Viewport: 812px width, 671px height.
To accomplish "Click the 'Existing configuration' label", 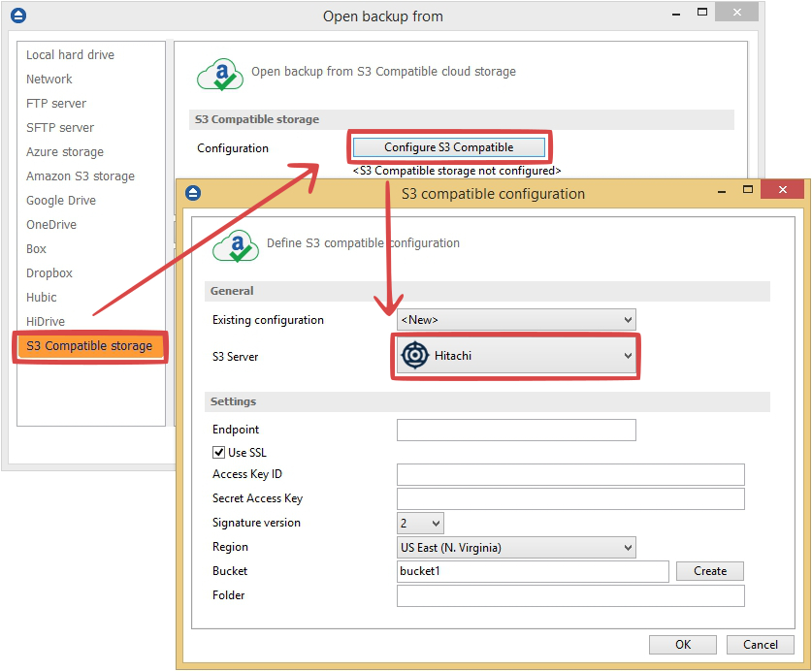I will pos(268,320).
